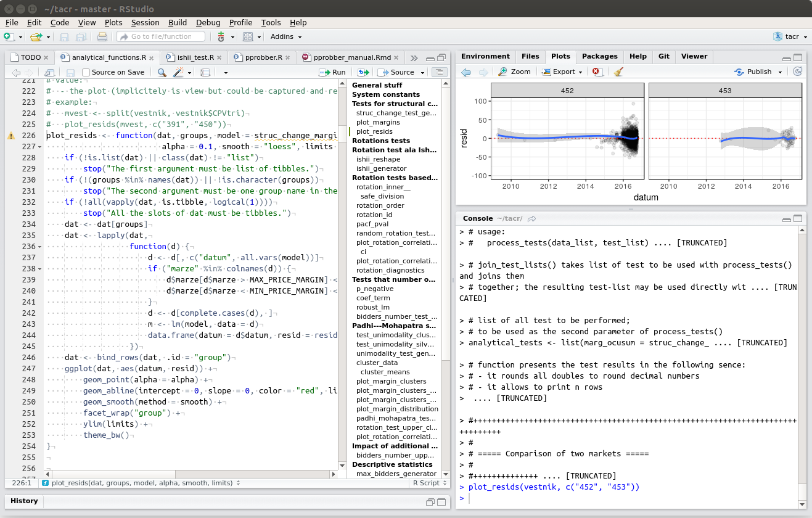Click the Zoom plot button
Screen dimensions: 812x518
(x=515, y=72)
